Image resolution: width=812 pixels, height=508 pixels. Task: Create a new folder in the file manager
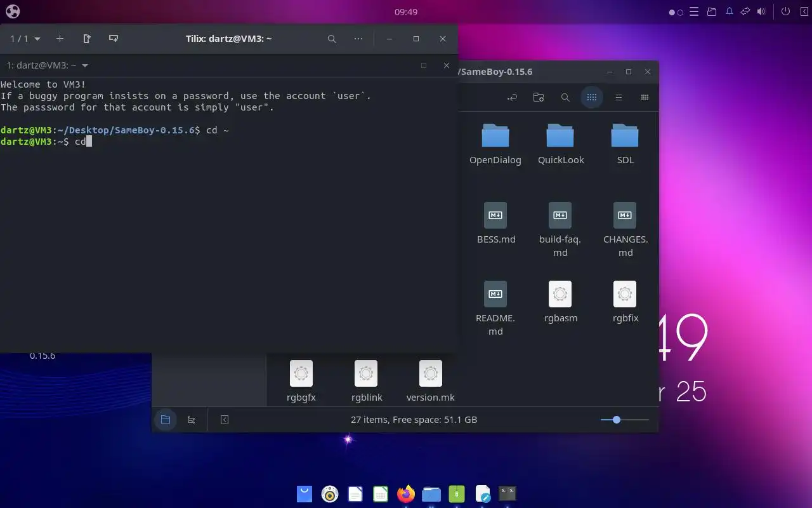(539, 97)
